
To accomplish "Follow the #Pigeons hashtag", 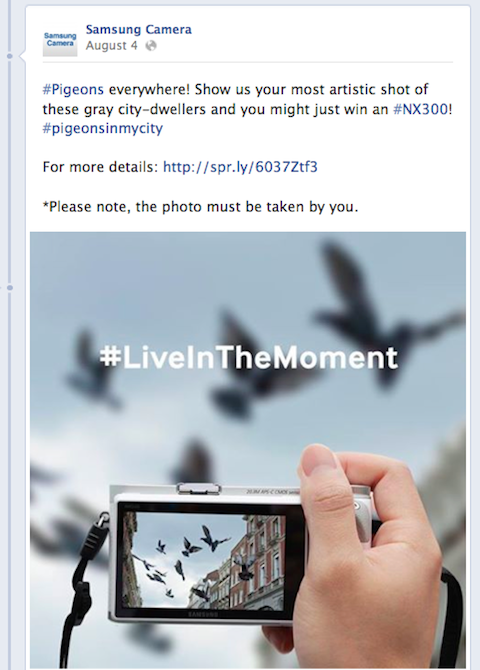I will pos(73,90).
